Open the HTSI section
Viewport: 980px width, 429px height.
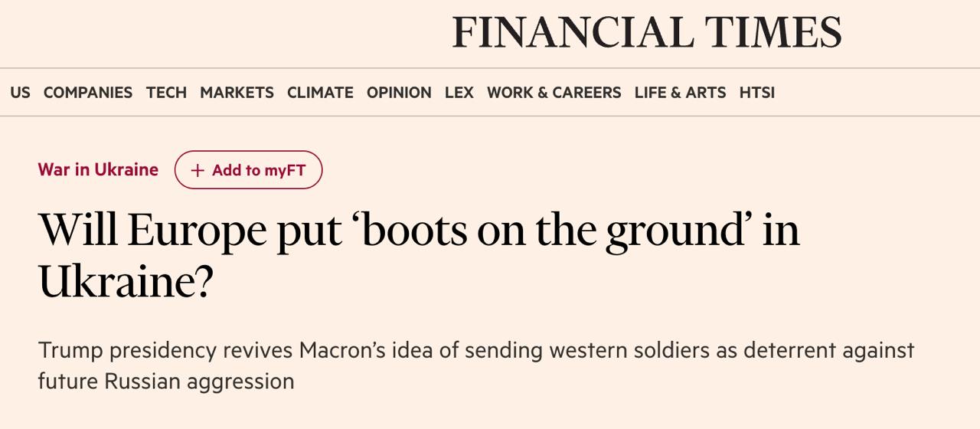coord(756,93)
